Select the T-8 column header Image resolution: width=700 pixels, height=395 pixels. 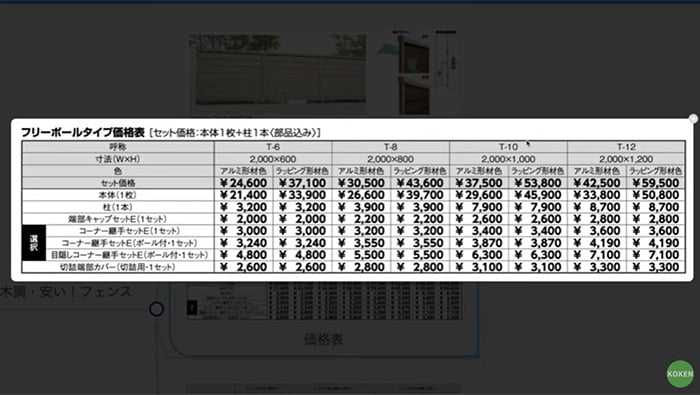(391, 147)
